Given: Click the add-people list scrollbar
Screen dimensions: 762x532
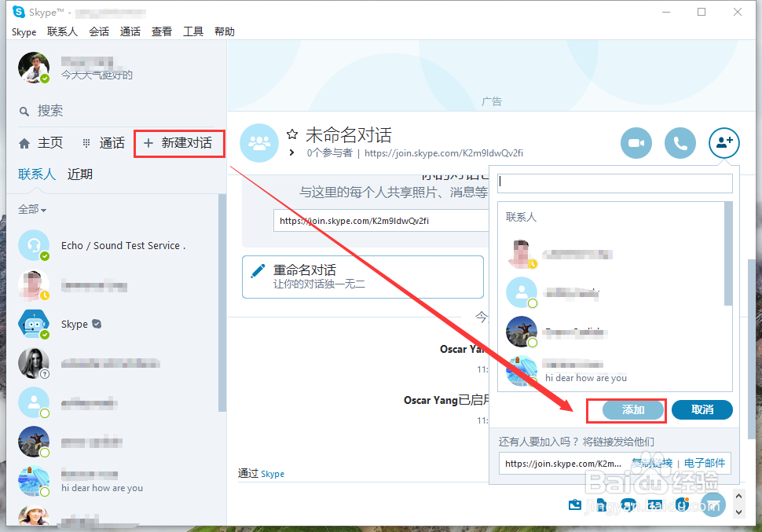Looking at the screenshot, I should [728, 254].
